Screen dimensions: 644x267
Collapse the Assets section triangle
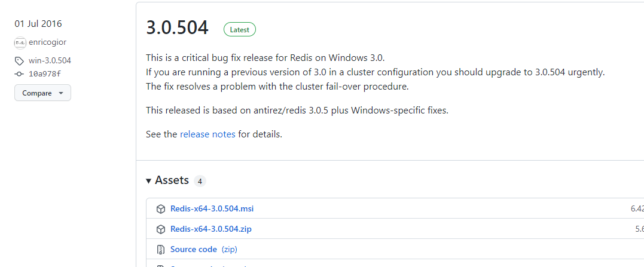click(149, 181)
